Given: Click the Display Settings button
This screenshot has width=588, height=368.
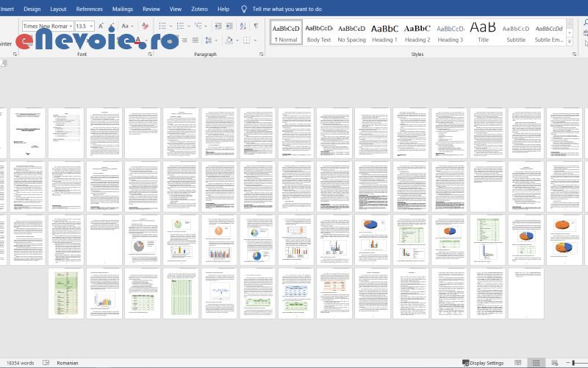Looking at the screenshot, I should [483, 363].
